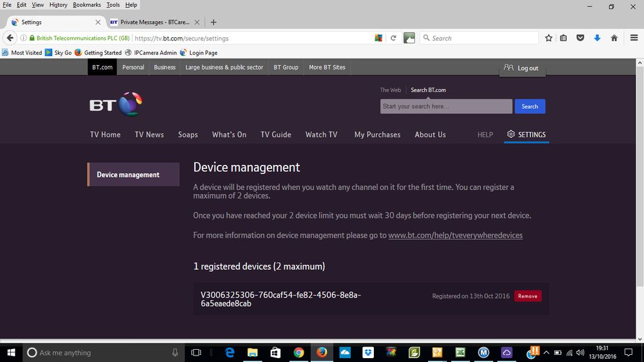This screenshot has width=644, height=362.
Task: Open TV Guide in site navigation
Action: (276, 135)
